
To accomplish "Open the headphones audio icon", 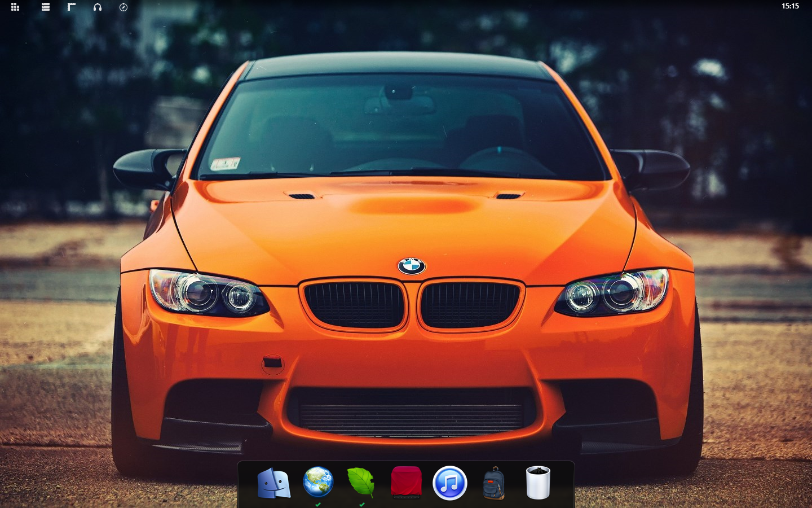I will click(98, 7).
